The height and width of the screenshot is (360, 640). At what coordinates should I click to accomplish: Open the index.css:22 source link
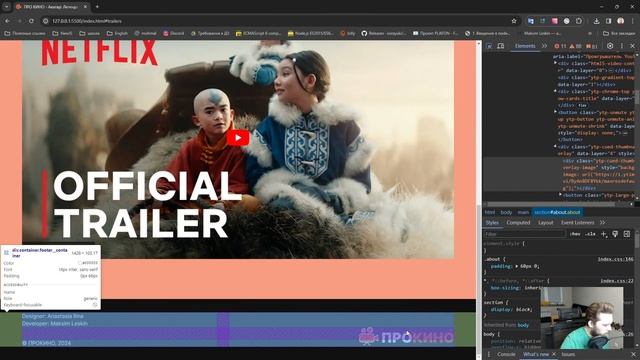[x=617, y=281]
